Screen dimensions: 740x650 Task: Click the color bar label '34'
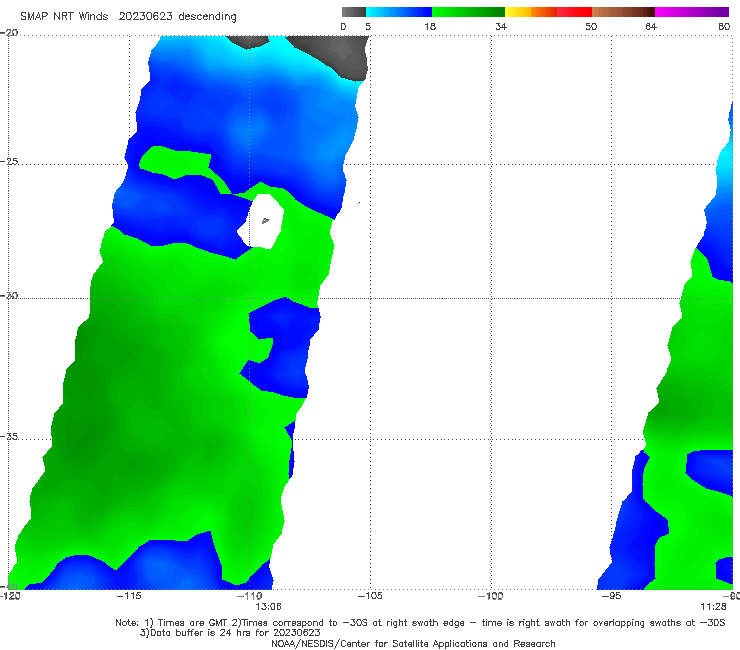[x=501, y=26]
